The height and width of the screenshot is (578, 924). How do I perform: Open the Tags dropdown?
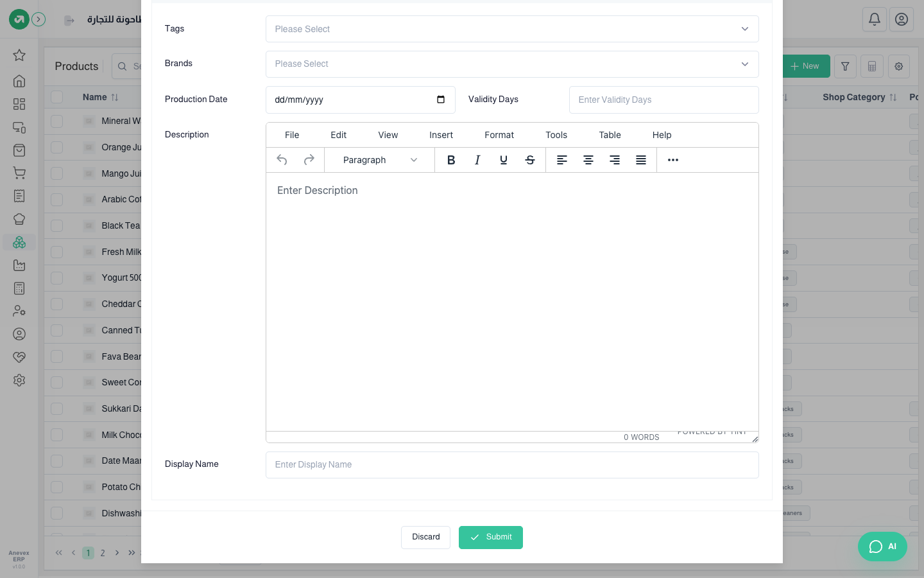click(x=512, y=29)
